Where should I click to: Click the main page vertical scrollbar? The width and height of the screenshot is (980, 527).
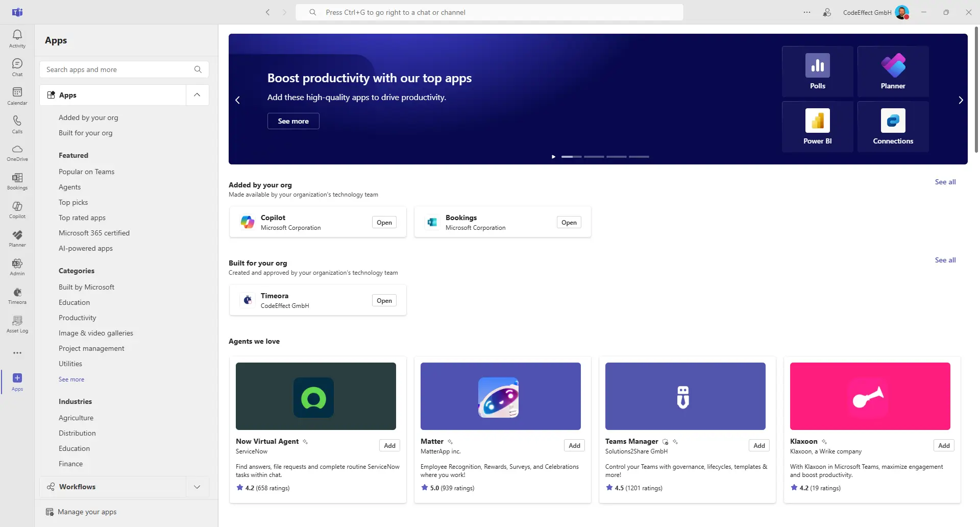click(x=976, y=89)
